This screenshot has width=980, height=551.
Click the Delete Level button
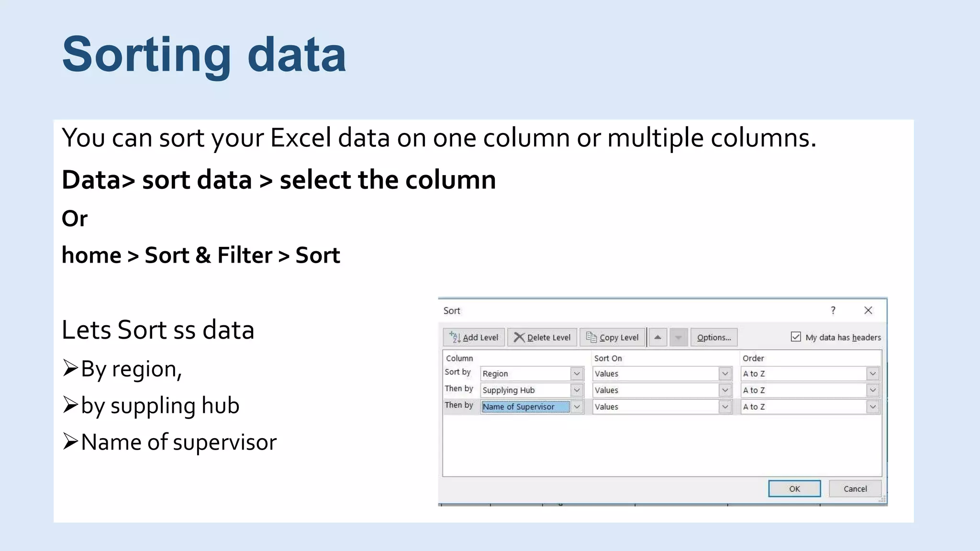[x=542, y=337]
